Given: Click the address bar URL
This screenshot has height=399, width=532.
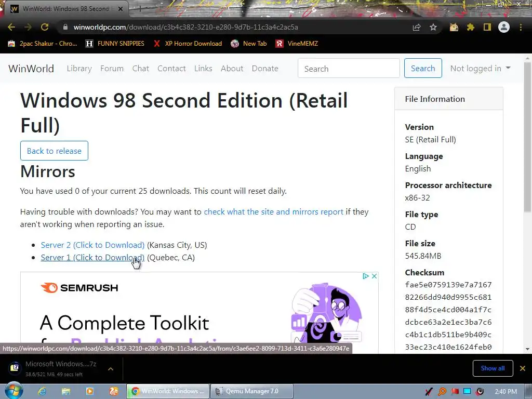Looking at the screenshot, I should (x=185, y=27).
